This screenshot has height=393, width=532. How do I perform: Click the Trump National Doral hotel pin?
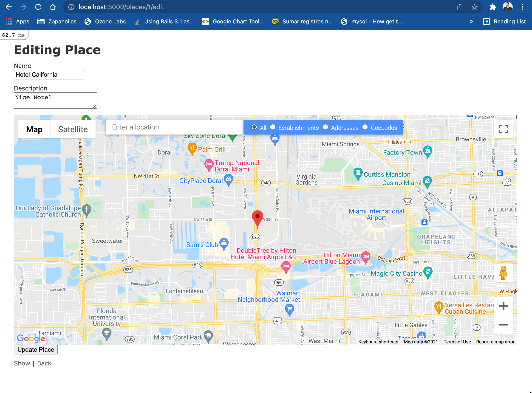(x=209, y=165)
